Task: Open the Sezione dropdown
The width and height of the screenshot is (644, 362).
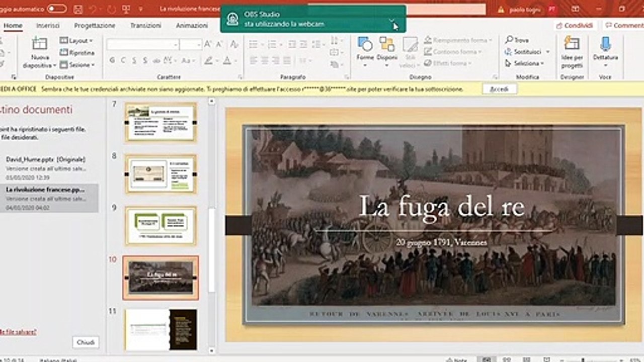Action: click(x=76, y=65)
